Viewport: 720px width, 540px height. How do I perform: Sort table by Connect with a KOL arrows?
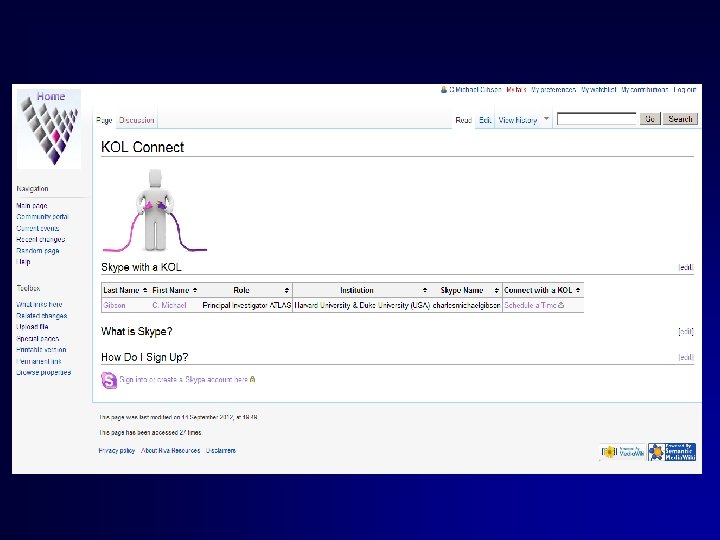click(578, 290)
